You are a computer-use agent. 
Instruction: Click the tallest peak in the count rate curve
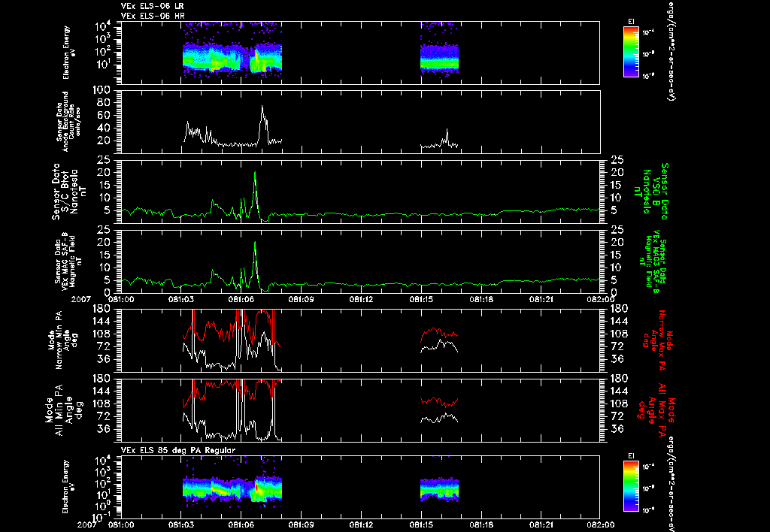pyautogui.click(x=262, y=106)
